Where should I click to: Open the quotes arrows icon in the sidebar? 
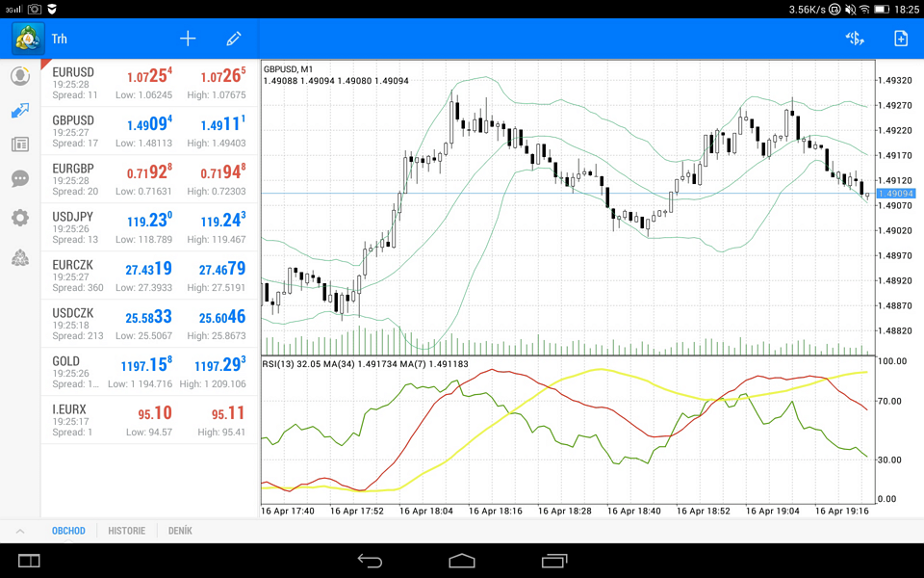click(x=20, y=111)
